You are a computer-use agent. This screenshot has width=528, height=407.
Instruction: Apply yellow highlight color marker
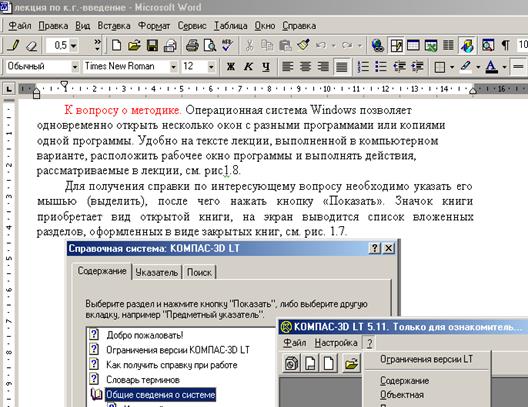[466, 67]
